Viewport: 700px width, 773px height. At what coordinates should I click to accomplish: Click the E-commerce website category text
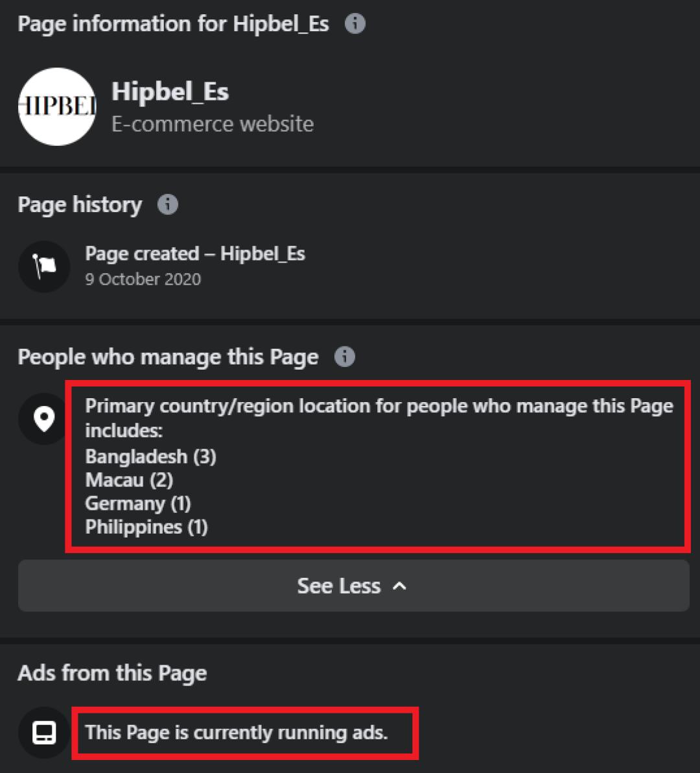[x=213, y=123]
